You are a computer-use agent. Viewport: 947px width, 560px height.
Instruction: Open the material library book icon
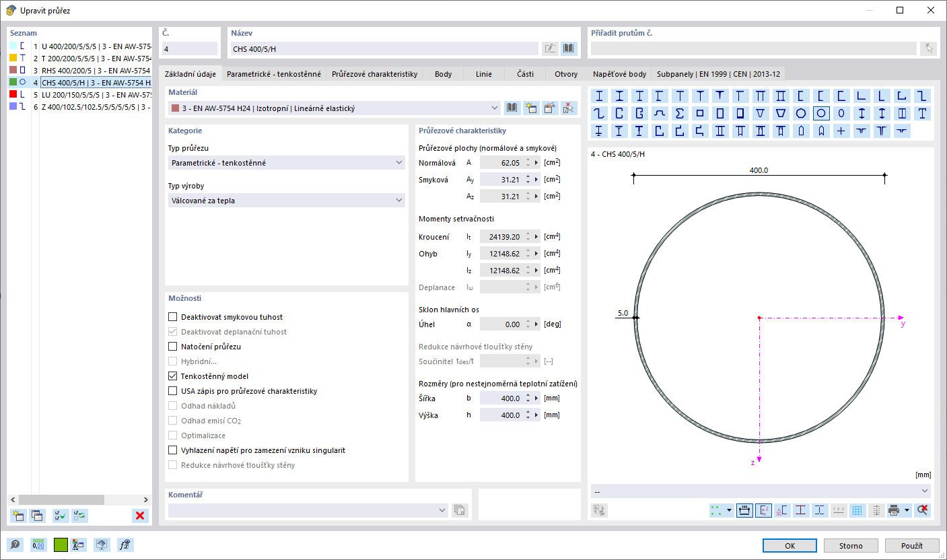coord(512,108)
